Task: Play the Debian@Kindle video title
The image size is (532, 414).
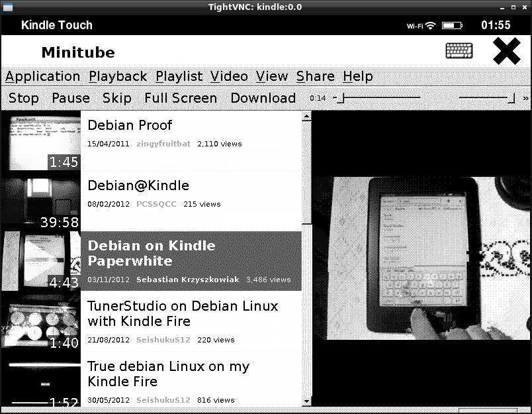Action: pos(138,185)
